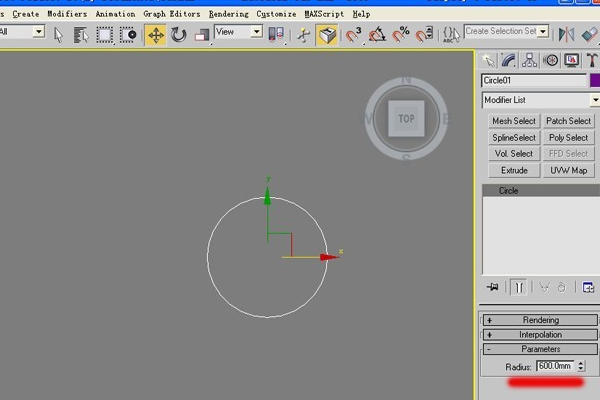Open the MAXScript menu

click(x=324, y=14)
